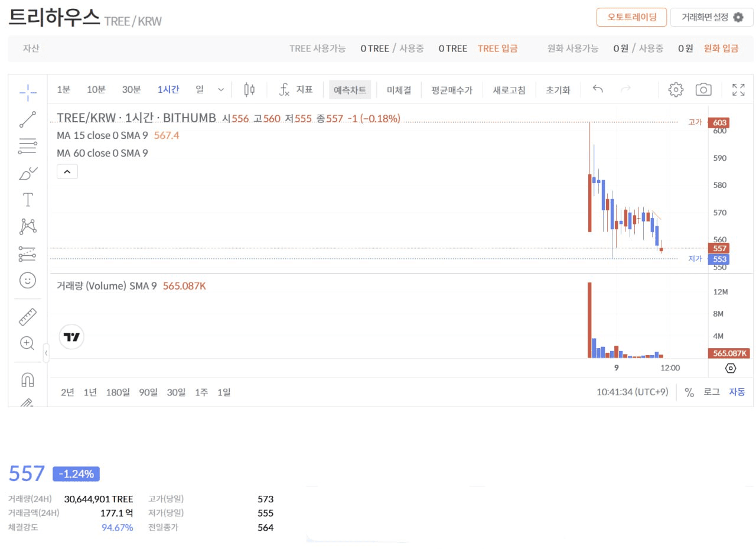Viewport: 756px width, 549px height.
Task: Click the TREE 입금 deposit link
Action: point(497,48)
